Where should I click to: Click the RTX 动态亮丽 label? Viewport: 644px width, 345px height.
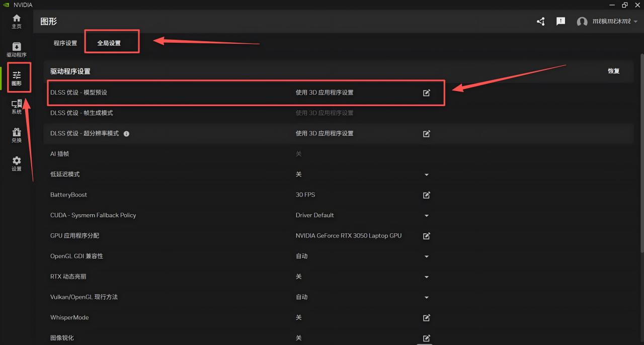[x=68, y=277]
